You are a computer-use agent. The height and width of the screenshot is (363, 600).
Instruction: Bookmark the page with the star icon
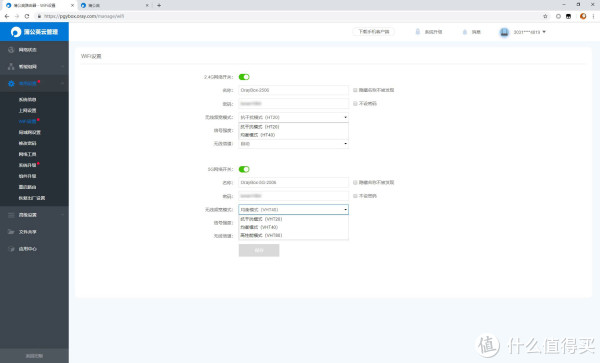pos(545,16)
